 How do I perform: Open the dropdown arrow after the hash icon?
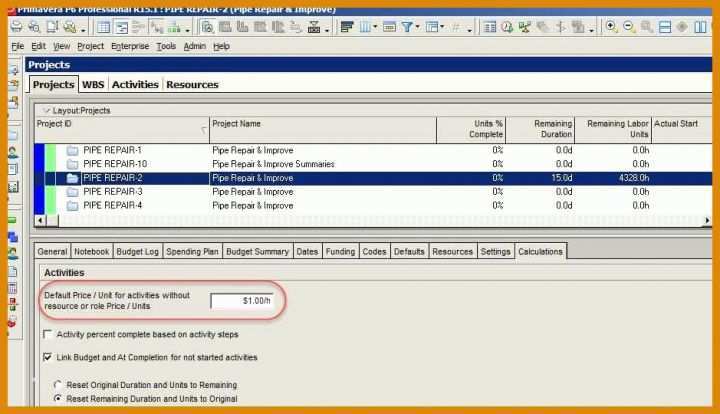coord(469,30)
